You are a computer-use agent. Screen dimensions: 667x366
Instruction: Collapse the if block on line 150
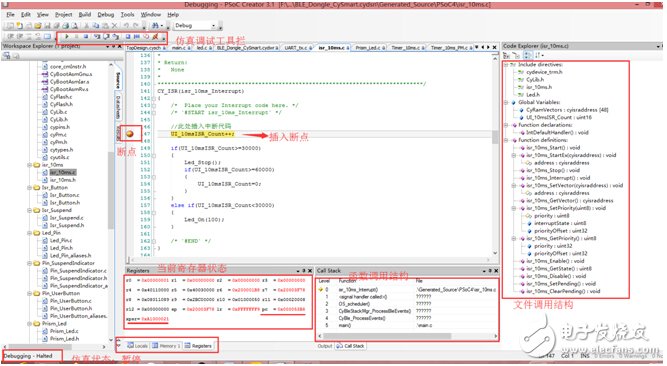point(154,155)
